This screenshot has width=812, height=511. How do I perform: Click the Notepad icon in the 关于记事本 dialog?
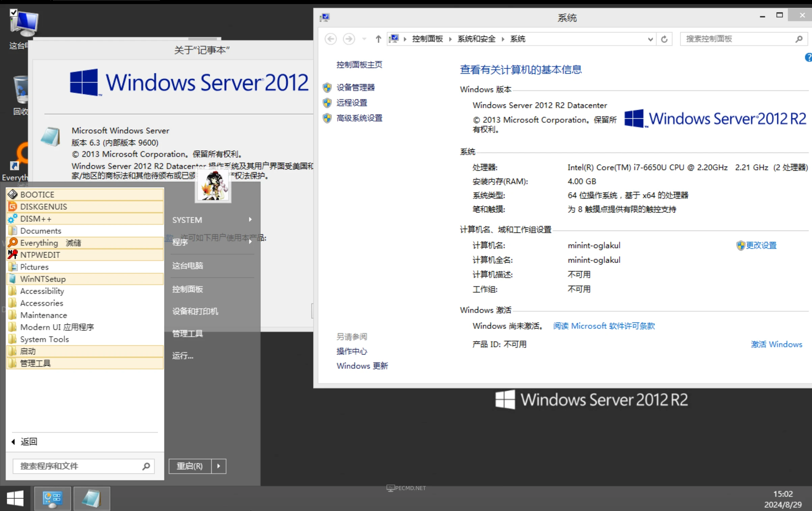50,137
